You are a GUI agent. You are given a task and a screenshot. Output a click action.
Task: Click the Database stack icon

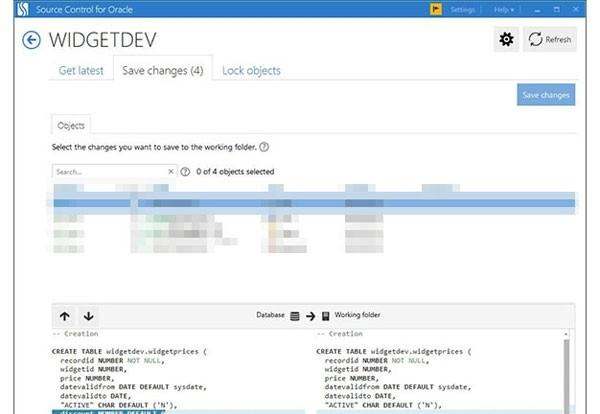point(295,316)
